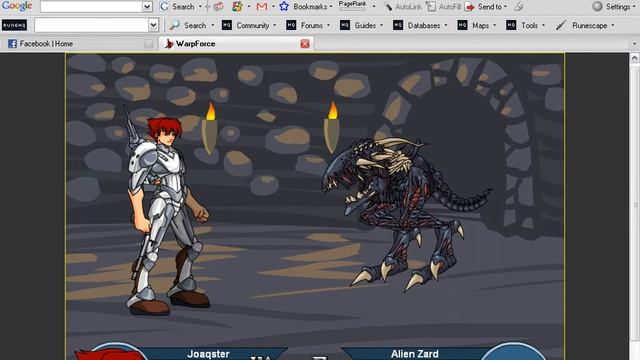This screenshot has height=360, width=640.
Task: Click the highlighter eraser icon
Action: coord(518,7)
